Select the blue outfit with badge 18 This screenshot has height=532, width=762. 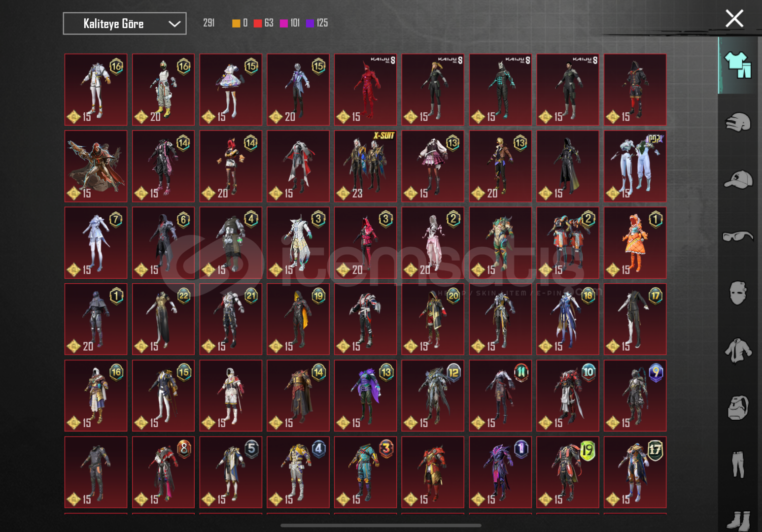click(x=568, y=319)
